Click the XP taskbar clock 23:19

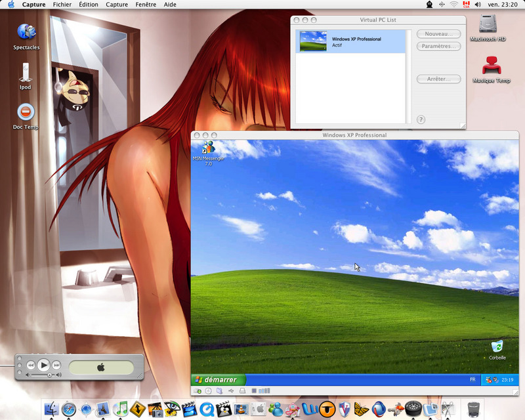(507, 380)
